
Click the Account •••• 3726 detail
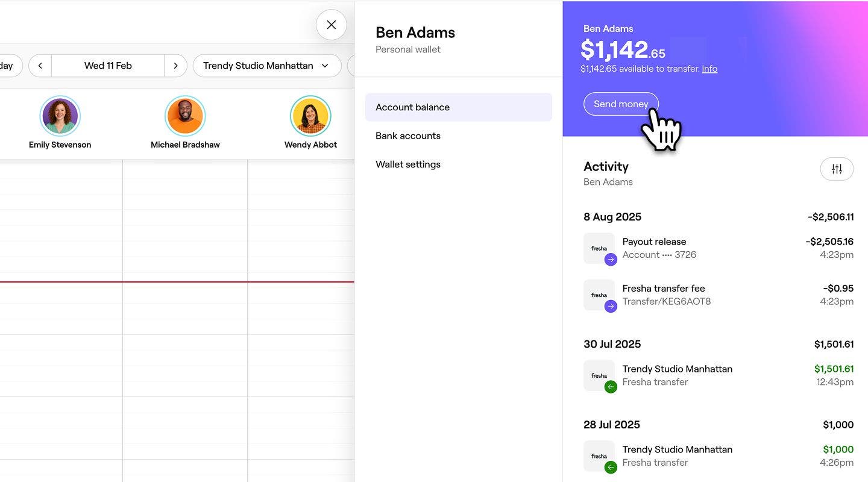(659, 255)
